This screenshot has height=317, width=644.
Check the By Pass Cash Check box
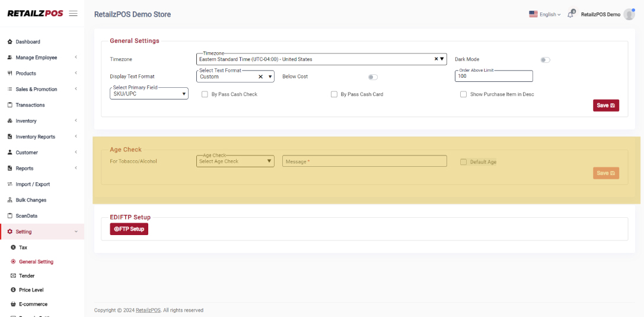pyautogui.click(x=205, y=94)
